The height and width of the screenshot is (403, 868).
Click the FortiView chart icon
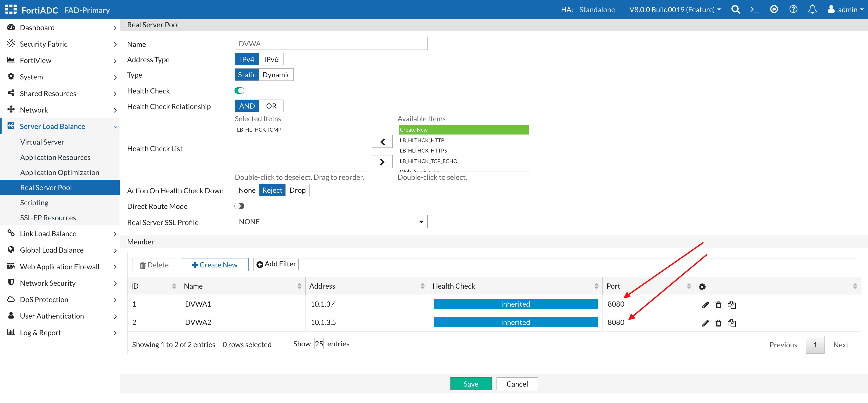(11, 60)
